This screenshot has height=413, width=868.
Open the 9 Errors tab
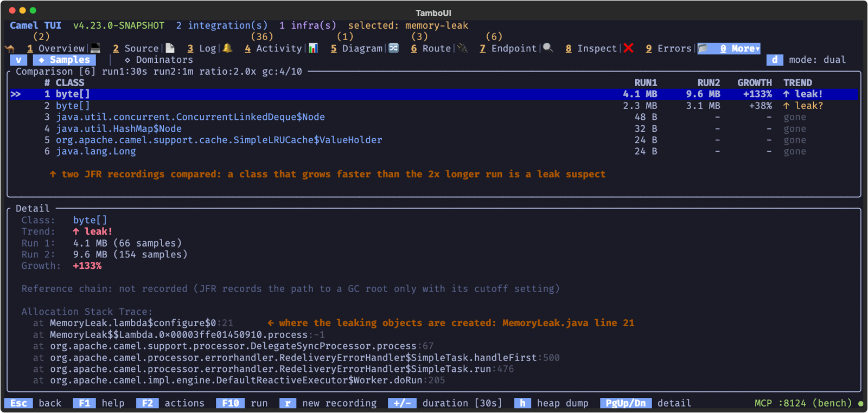pos(668,48)
